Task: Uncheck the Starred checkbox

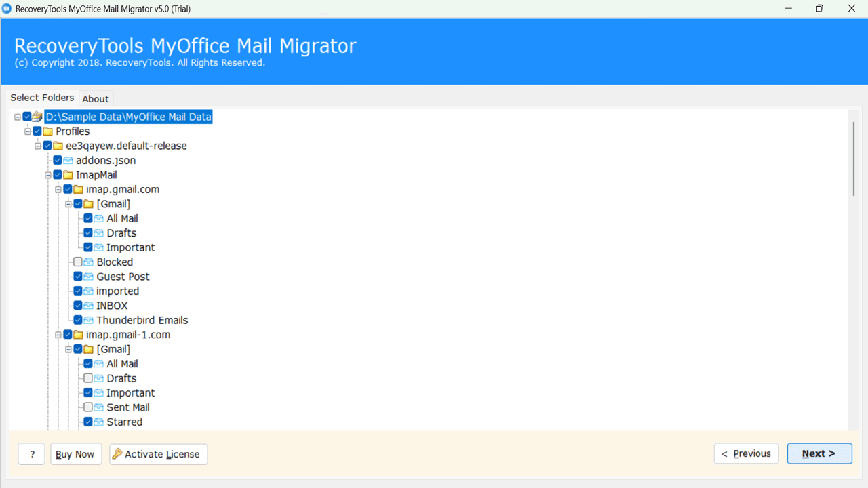Action: [x=88, y=422]
